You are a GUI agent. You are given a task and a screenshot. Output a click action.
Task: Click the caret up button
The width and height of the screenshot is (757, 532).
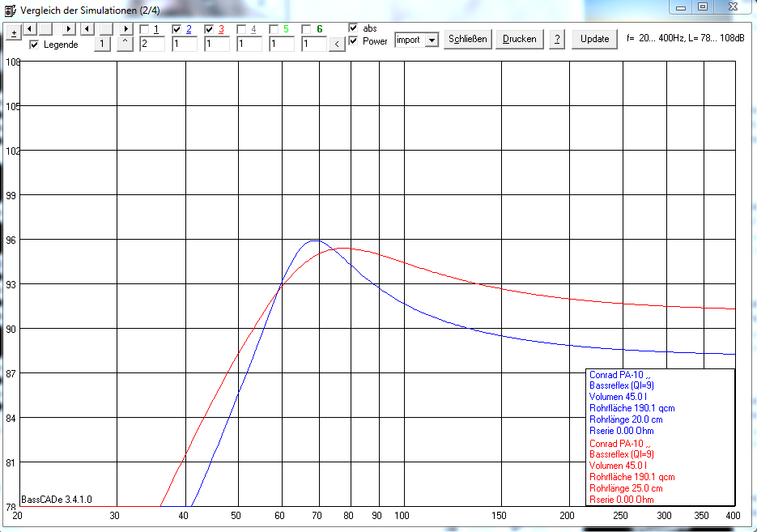pyautogui.click(x=125, y=44)
